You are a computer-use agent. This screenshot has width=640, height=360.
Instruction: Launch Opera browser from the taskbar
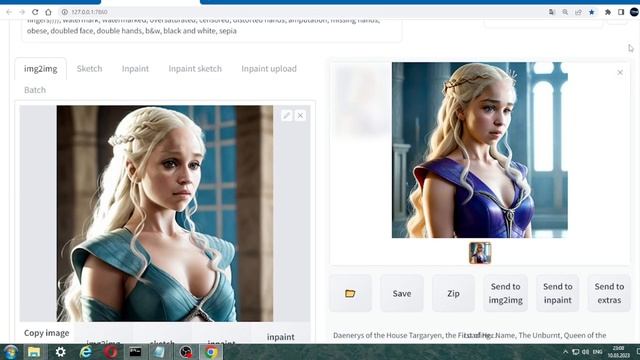(111, 352)
